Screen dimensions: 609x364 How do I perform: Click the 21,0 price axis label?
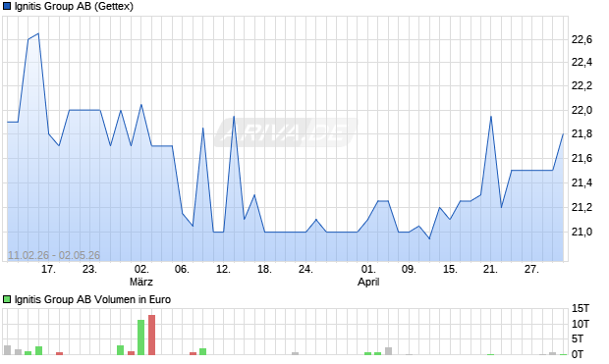(581, 233)
